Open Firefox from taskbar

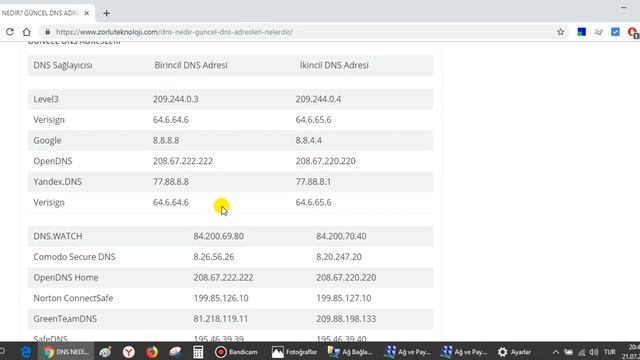point(152,351)
